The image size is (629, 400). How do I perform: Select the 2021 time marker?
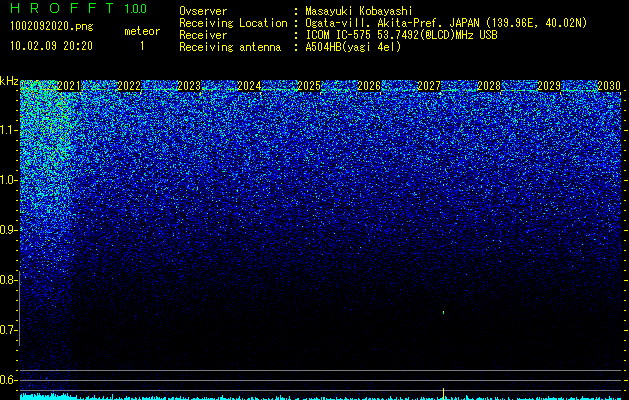pos(69,86)
